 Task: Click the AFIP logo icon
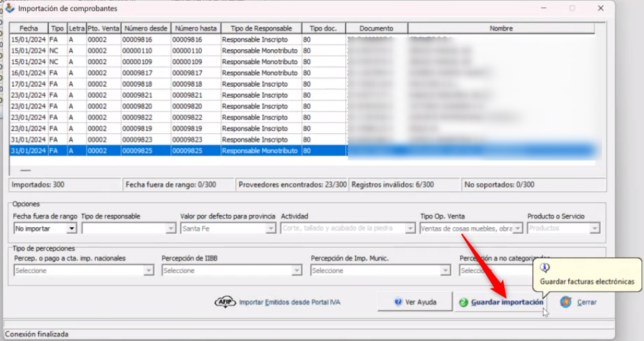point(225,302)
